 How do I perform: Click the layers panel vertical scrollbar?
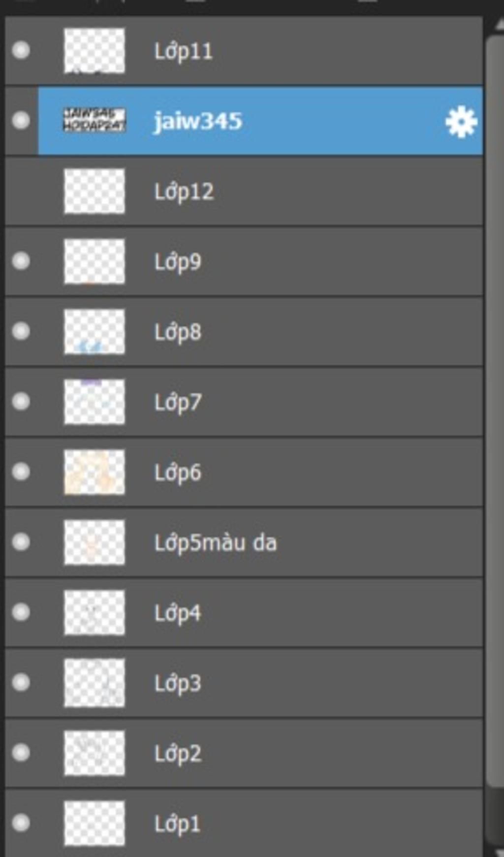tap(495, 433)
